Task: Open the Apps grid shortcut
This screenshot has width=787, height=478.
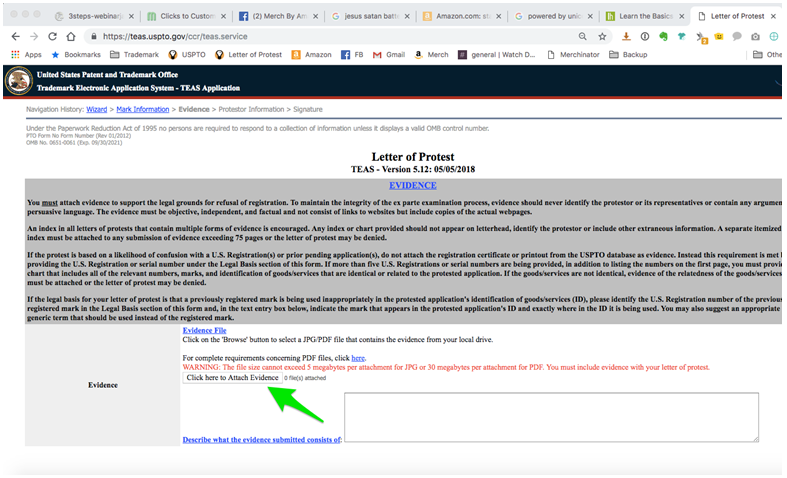Action: click(26, 55)
